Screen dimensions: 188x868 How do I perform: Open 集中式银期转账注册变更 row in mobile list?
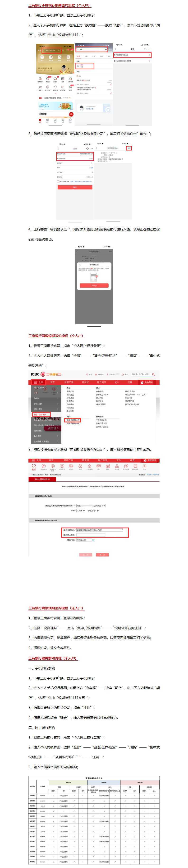click(x=133, y=61)
